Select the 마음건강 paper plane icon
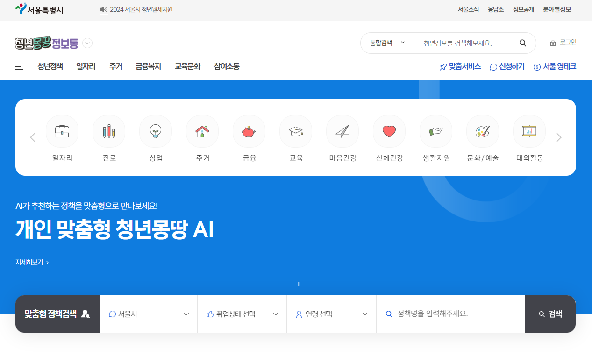 [x=342, y=131]
